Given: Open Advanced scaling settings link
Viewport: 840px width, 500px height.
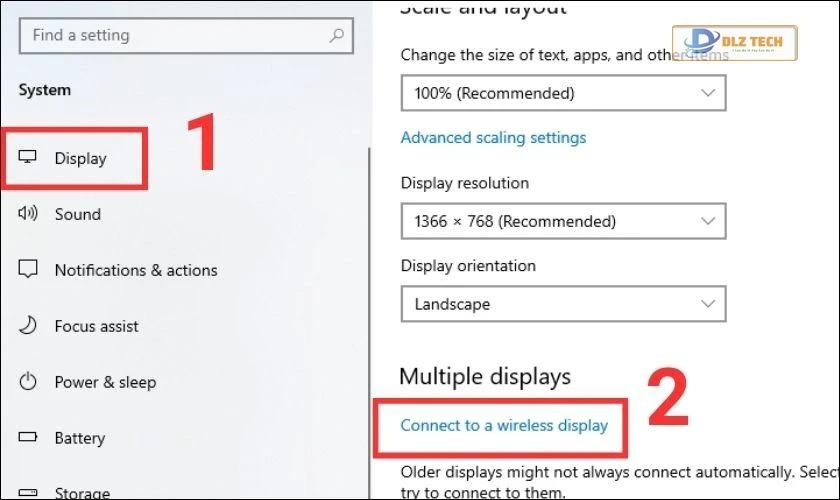Looking at the screenshot, I should point(493,138).
